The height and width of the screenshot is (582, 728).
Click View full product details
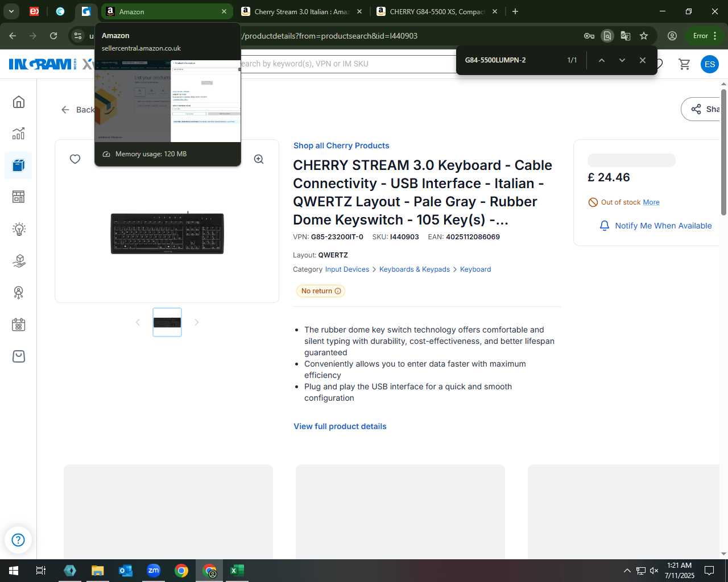coord(340,426)
